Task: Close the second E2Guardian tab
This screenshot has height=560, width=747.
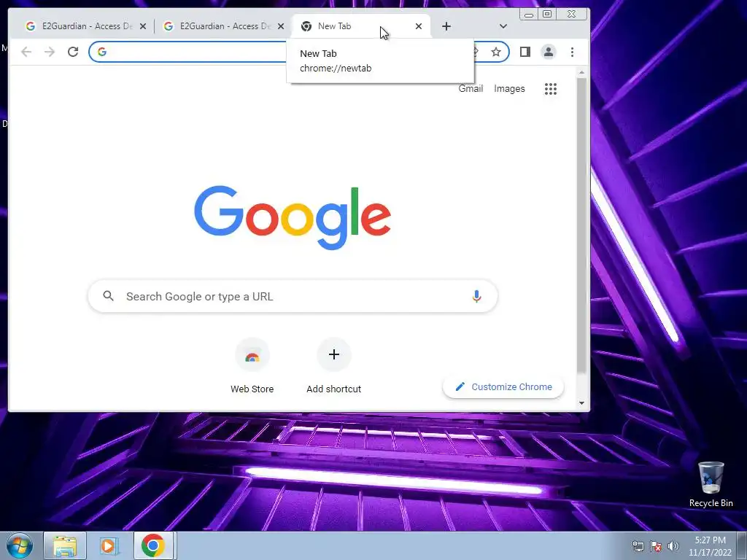Action: (x=281, y=26)
